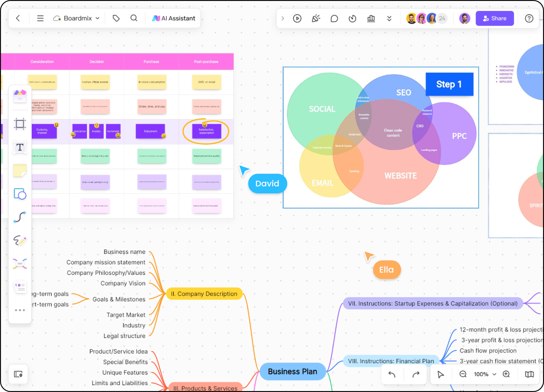Open the AI Assistant
544x392 pixels.
pos(174,18)
